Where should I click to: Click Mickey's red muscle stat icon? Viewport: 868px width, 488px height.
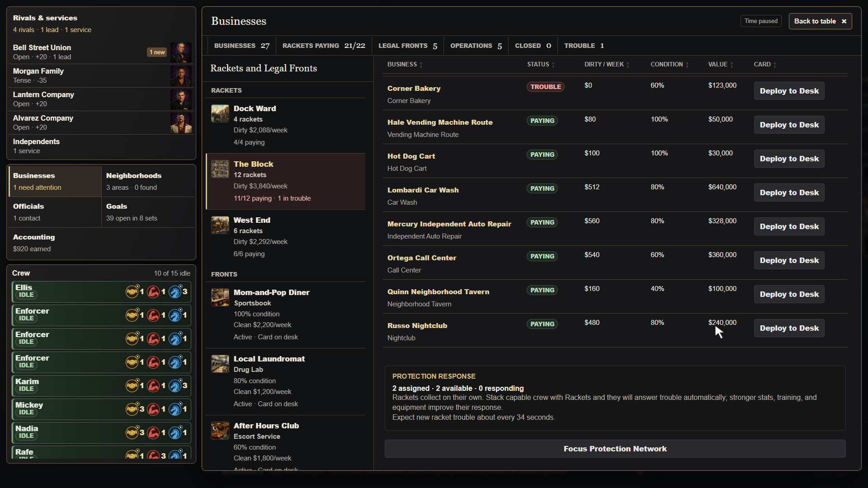tap(154, 409)
